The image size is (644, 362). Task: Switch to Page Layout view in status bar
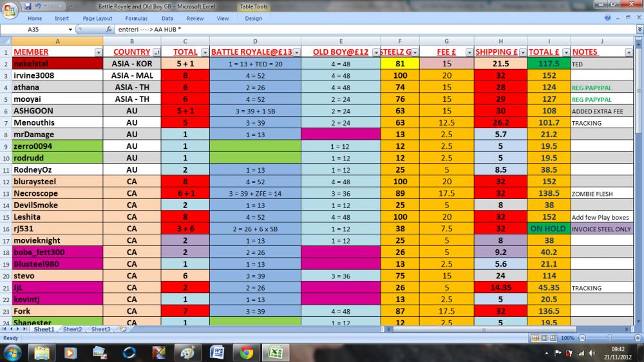544,338
